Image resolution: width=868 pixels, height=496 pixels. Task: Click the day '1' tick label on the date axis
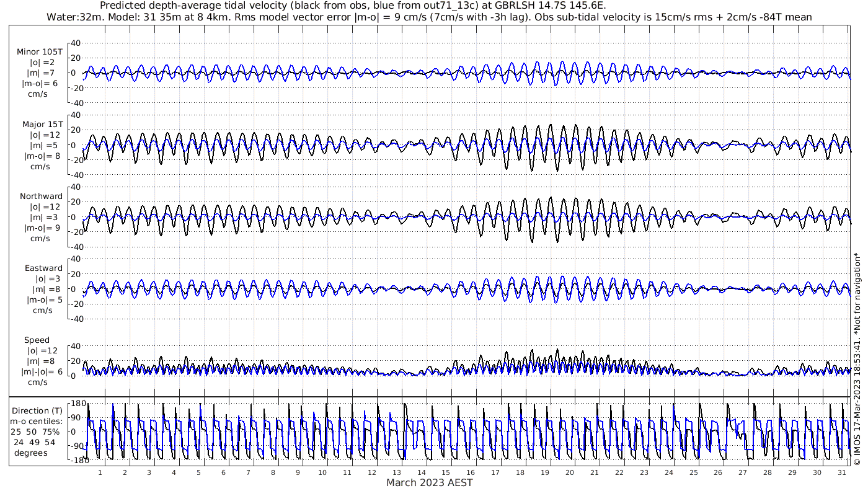click(x=100, y=472)
